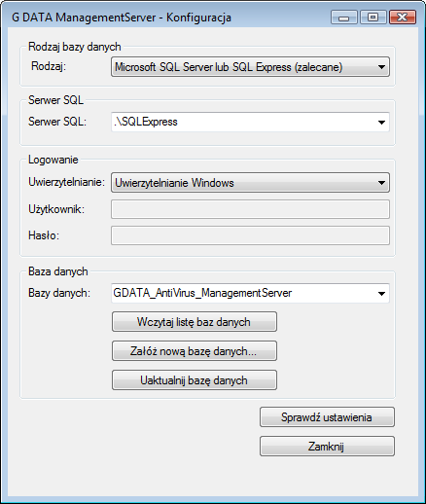Click the Uwierzytelnianie: label

point(67,182)
